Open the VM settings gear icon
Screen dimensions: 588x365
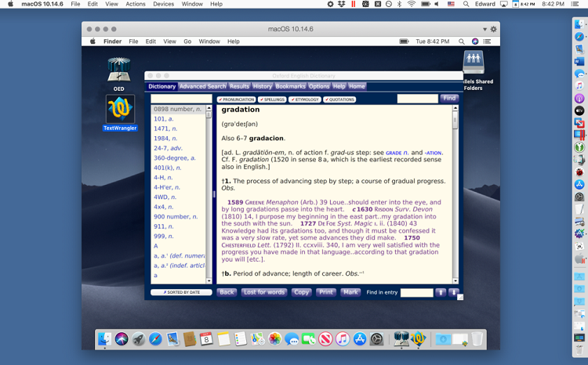[x=493, y=29]
